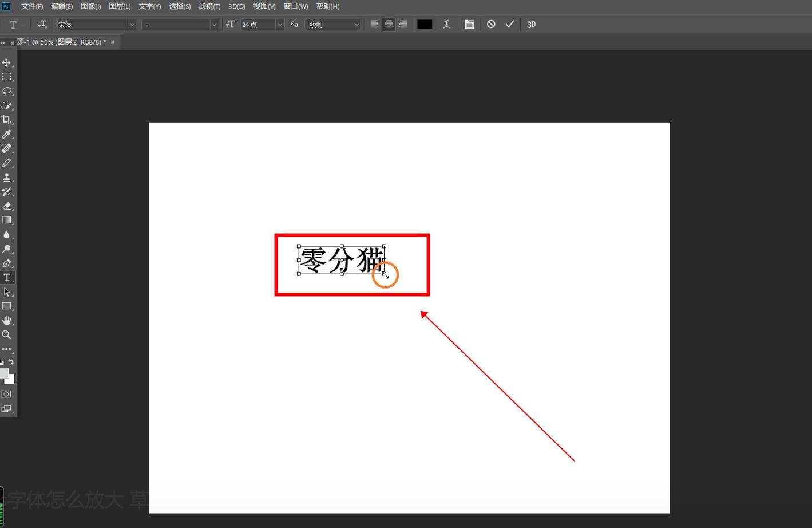Open the 图层(L) menu
812x528 pixels.
(x=120, y=6)
